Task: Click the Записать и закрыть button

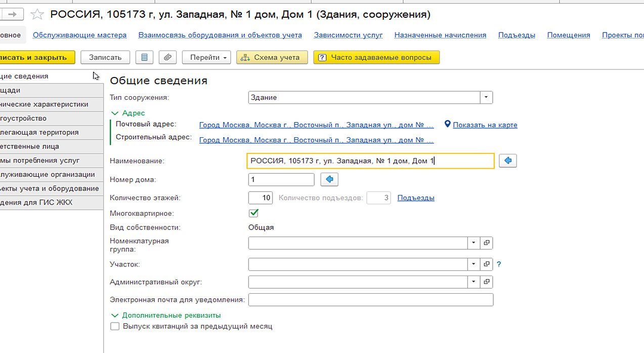Action: (36, 57)
